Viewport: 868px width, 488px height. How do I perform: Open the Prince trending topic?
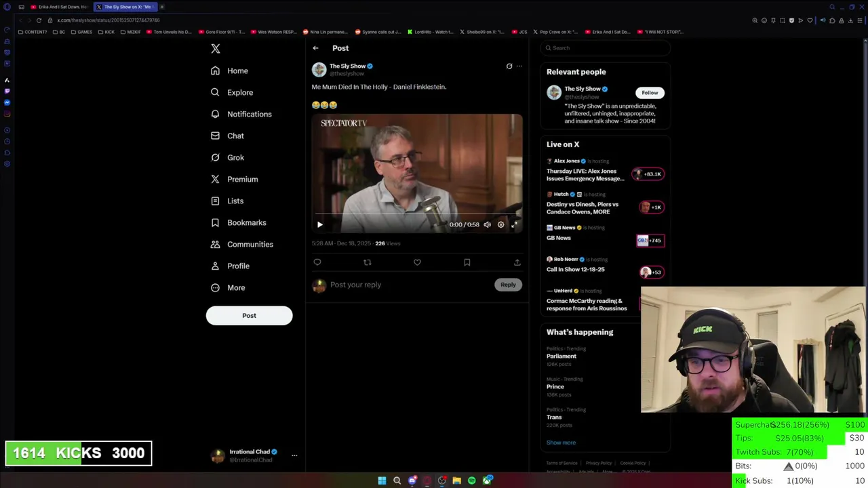(555, 386)
